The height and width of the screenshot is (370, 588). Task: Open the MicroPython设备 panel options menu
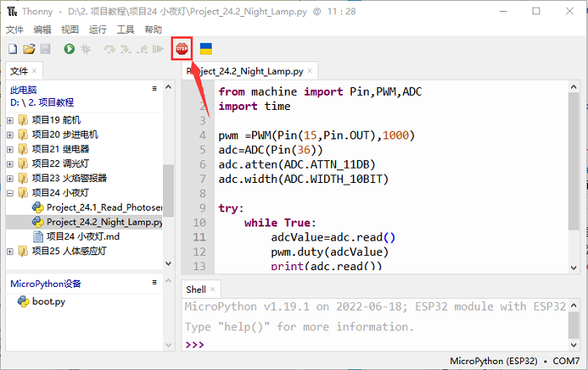[x=155, y=284]
